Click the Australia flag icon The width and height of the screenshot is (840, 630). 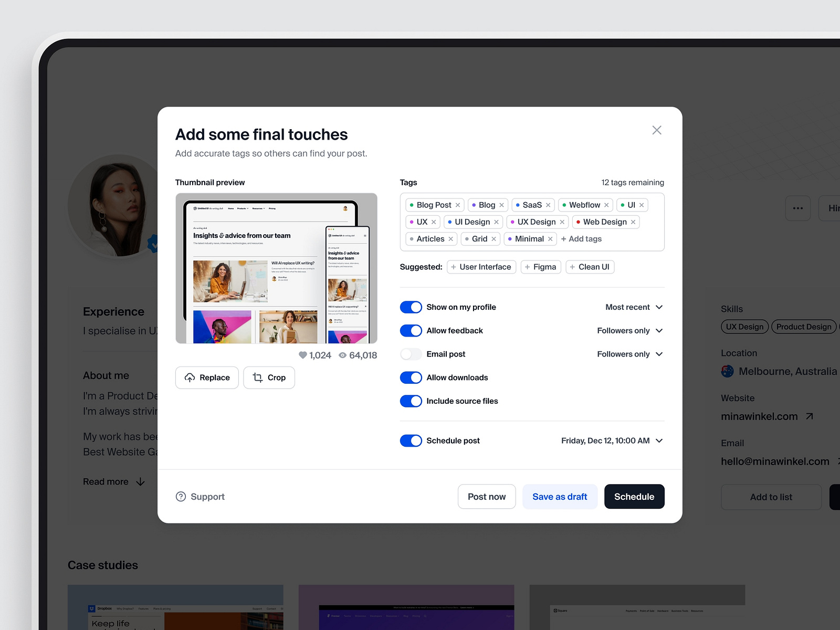728,371
